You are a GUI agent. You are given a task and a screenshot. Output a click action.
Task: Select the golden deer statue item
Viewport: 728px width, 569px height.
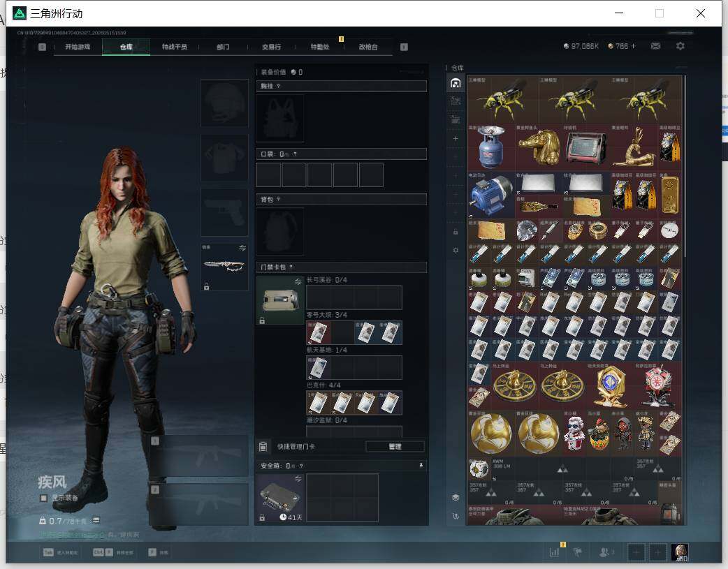[634, 147]
